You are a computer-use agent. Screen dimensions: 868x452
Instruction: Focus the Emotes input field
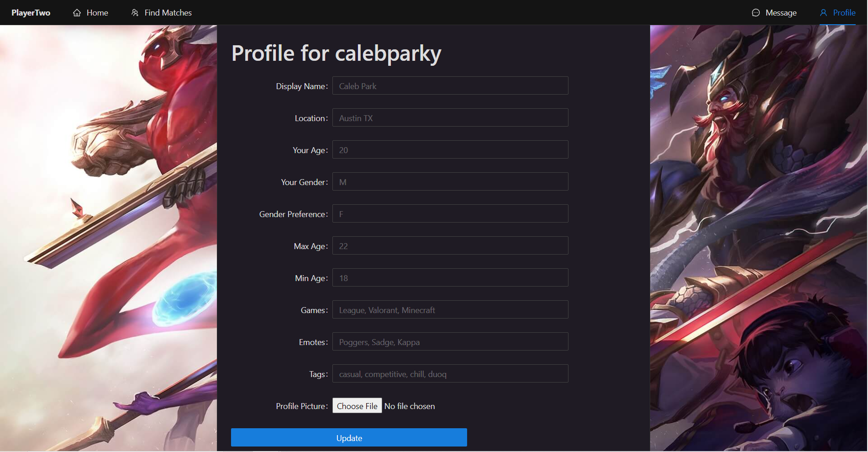click(450, 341)
